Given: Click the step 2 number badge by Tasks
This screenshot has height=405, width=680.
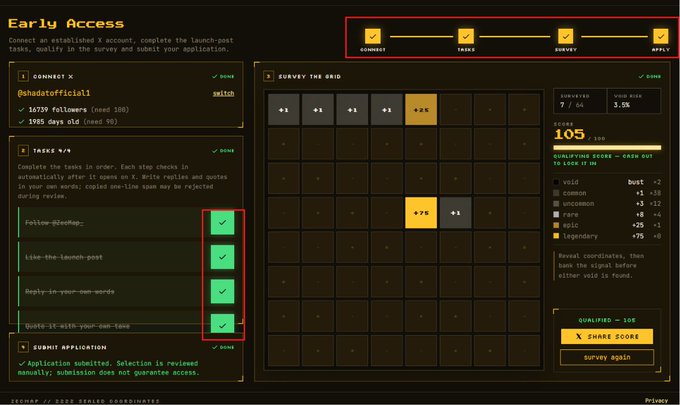Looking at the screenshot, I should point(23,150).
